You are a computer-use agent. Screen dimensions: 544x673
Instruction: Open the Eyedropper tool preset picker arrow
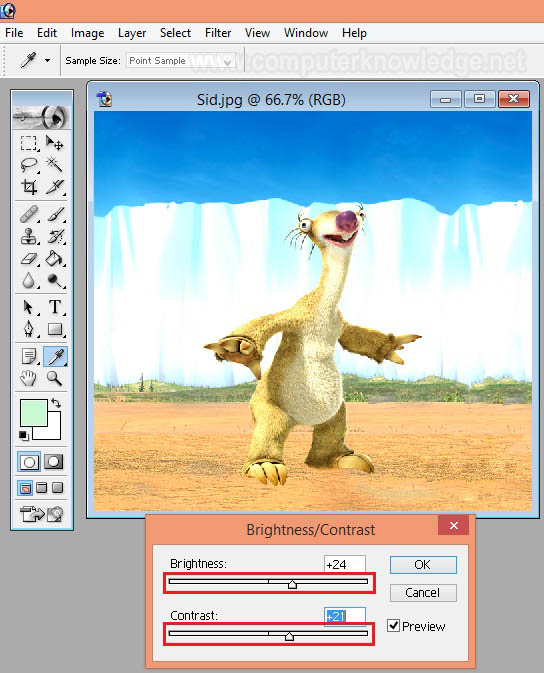point(47,61)
